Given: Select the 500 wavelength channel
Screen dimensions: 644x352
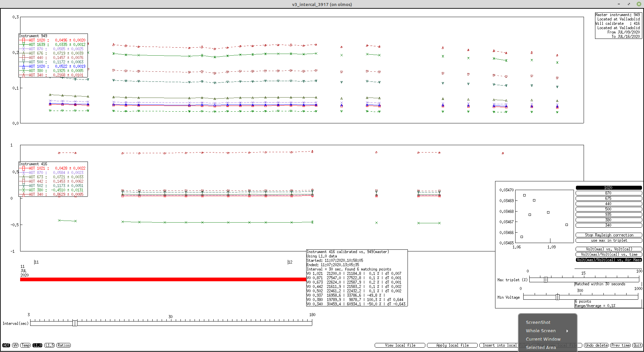Looking at the screenshot, I should coord(609,209).
